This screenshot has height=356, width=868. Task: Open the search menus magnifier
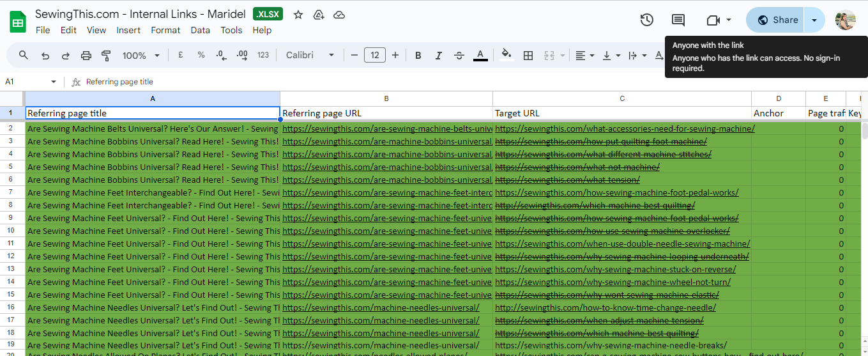coord(24,56)
